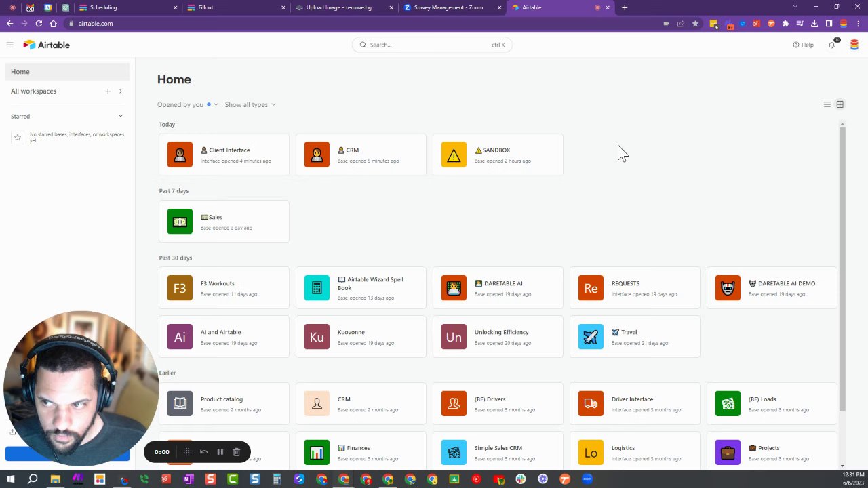Open the orange CRM base icon under Today
This screenshot has width=868, height=488.
point(317,155)
